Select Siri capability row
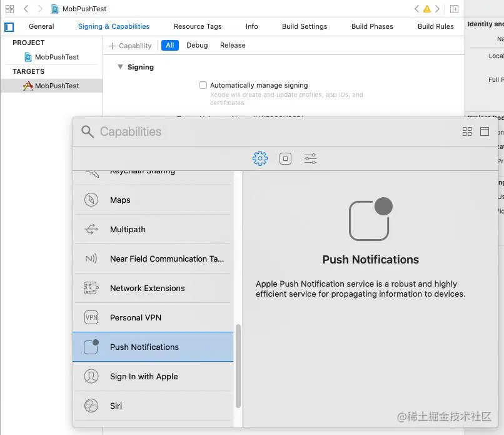The height and width of the screenshot is (435, 504). click(153, 406)
